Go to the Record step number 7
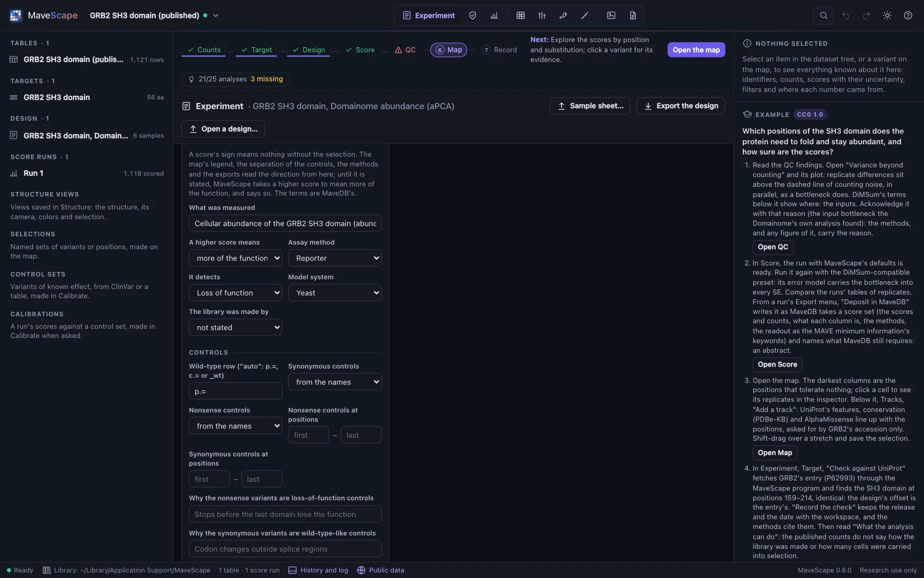This screenshot has height=578, width=924. 499,50
